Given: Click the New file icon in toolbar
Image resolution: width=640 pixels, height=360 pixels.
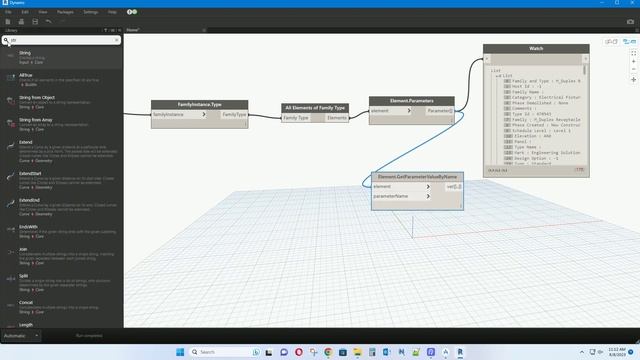Looking at the screenshot, I should click(8, 22).
